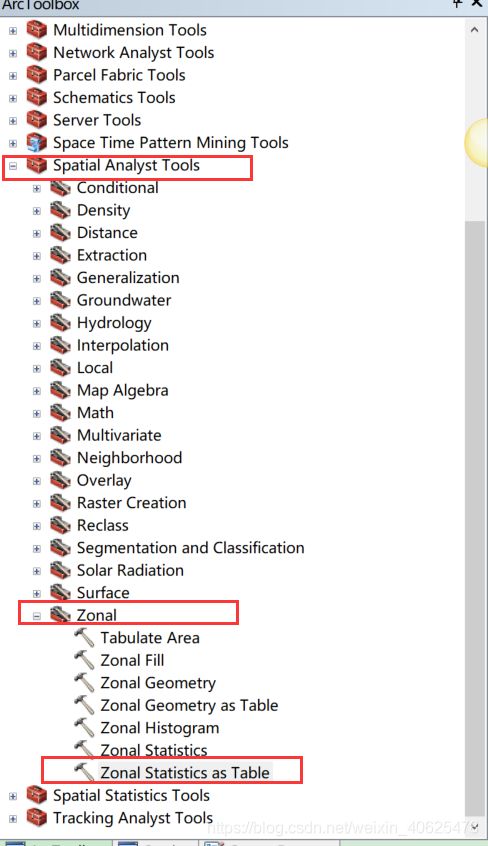Image resolution: width=488 pixels, height=846 pixels.
Task: Expand the Interpolation toolset
Action: pos(37,346)
